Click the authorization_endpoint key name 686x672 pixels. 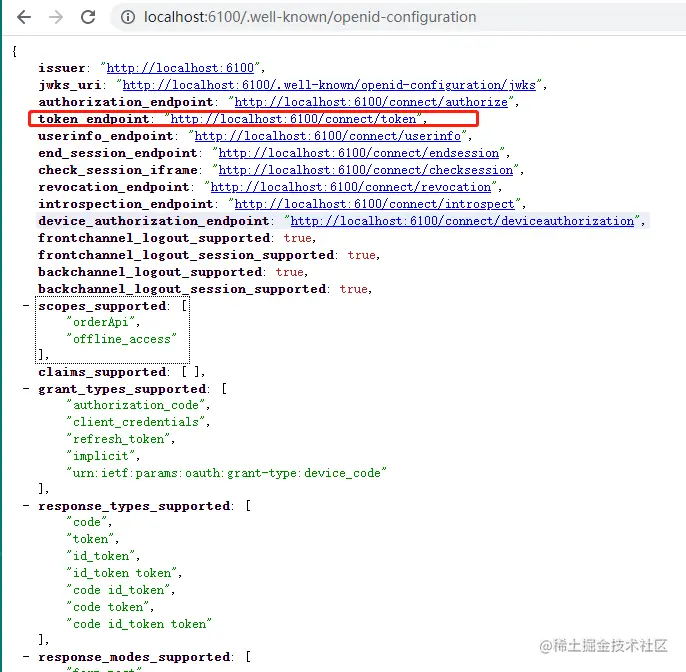(126, 102)
